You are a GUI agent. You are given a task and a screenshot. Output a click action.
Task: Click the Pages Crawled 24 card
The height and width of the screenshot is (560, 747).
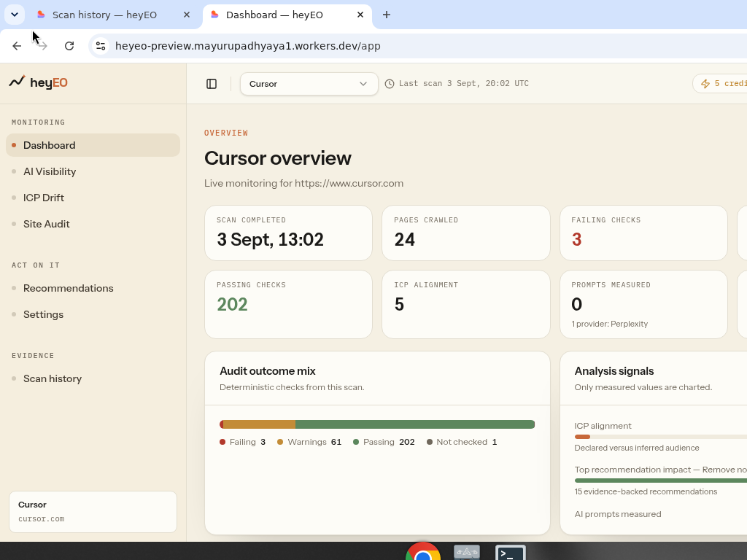[466, 233]
